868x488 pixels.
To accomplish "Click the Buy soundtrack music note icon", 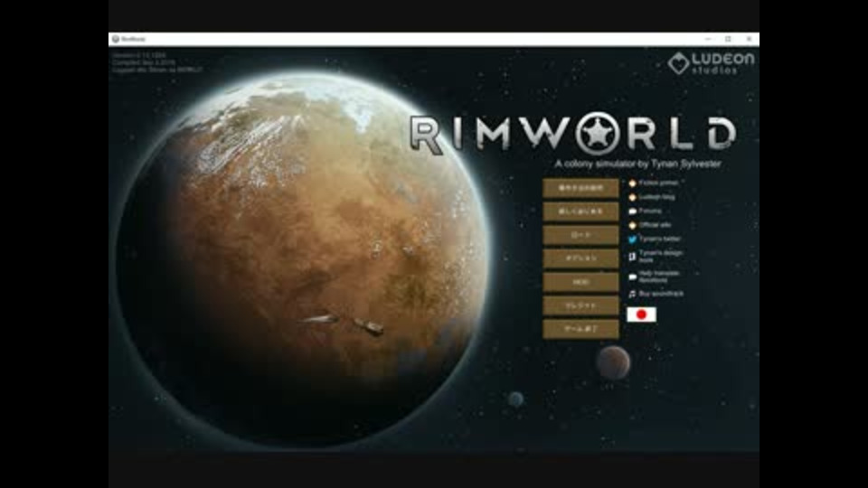I will click(x=632, y=294).
